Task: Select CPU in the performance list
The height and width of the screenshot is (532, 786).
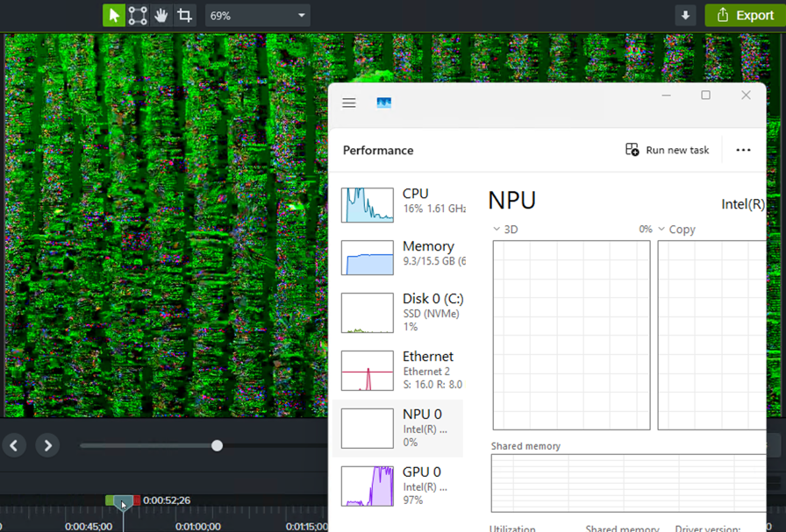Action: (401, 202)
